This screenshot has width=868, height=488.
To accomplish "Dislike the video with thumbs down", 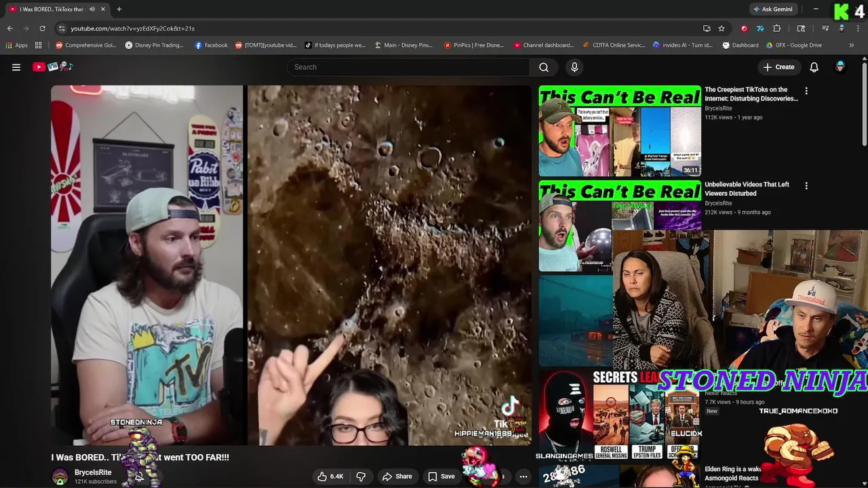I will 361,476.
